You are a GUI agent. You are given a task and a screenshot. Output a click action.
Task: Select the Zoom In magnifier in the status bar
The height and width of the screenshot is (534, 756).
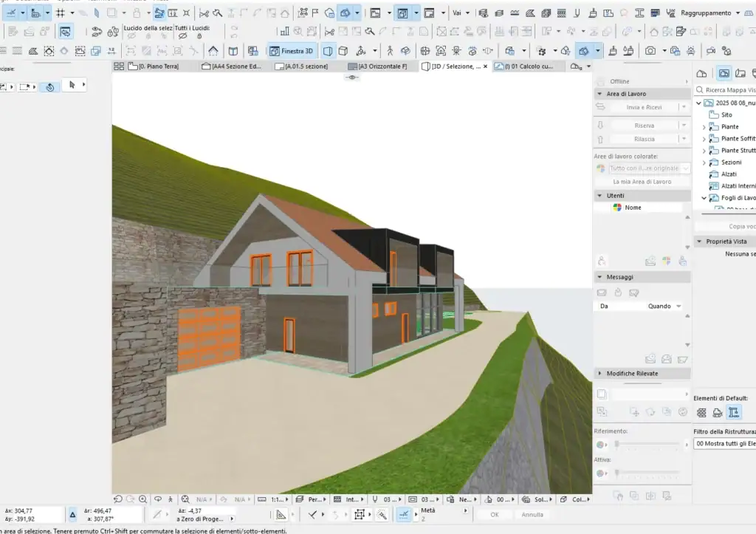pos(142,499)
